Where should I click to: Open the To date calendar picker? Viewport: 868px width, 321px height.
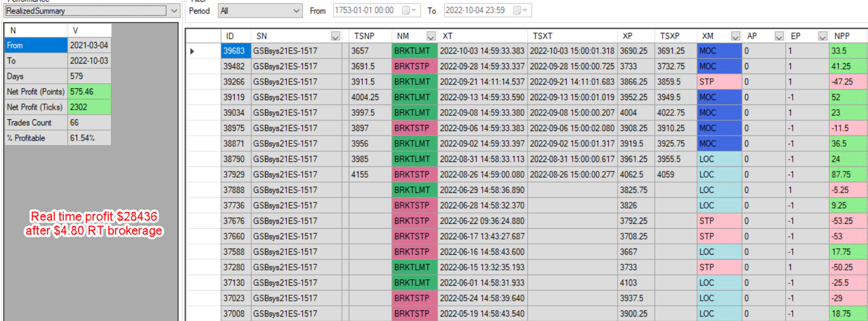pyautogui.click(x=520, y=11)
